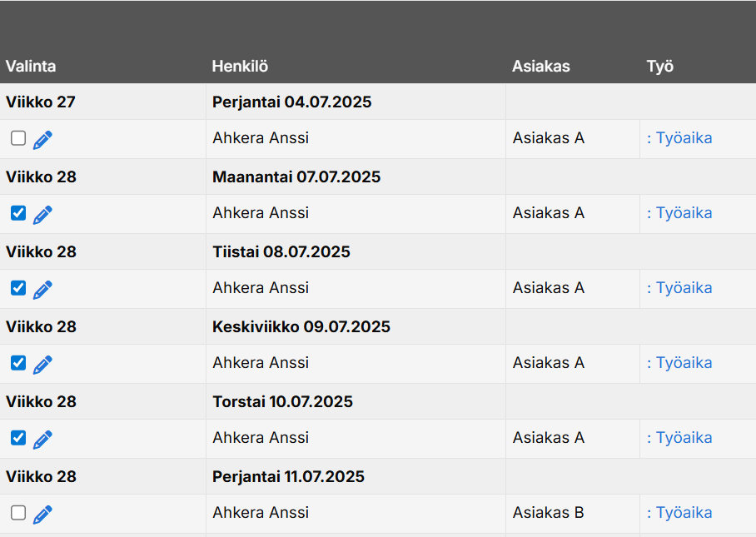Click edit pencil for Maanantai 07.07.2025 entry
The image size is (756, 537).
click(42, 215)
